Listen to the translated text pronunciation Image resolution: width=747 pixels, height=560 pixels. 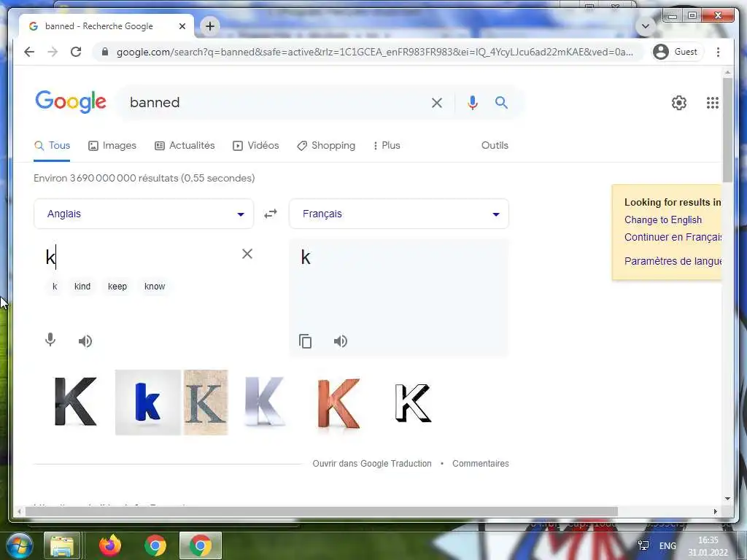coord(341,341)
